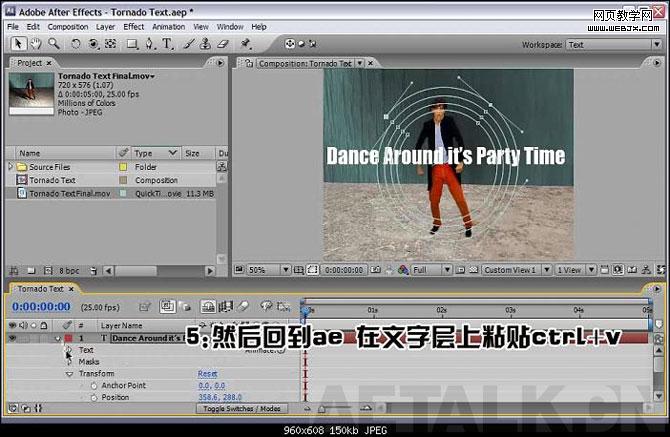Select the Hand tool
This screenshot has height=437, width=670.
(x=36, y=44)
